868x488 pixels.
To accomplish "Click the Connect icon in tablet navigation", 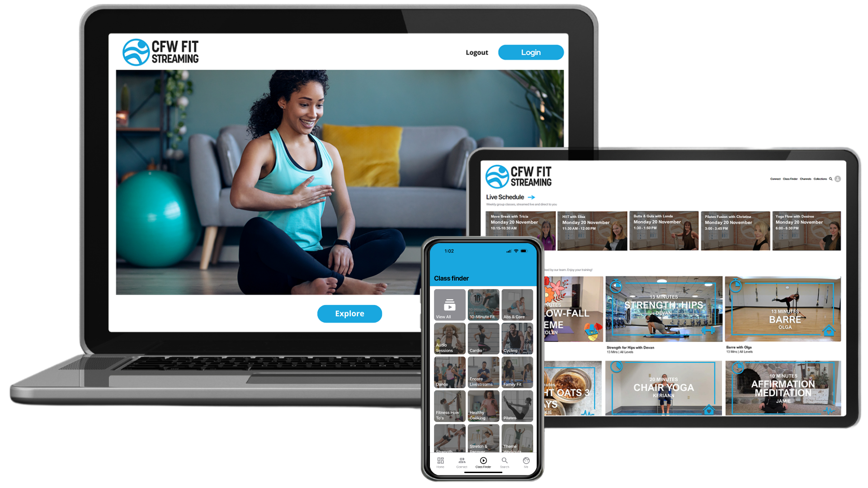I will click(x=774, y=179).
